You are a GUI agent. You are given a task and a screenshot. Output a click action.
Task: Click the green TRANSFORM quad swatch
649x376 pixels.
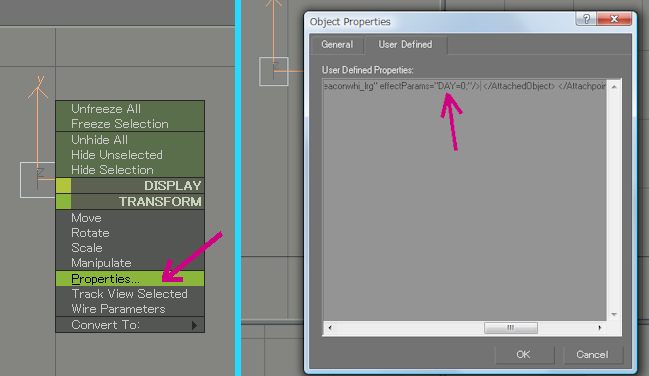click(63, 202)
